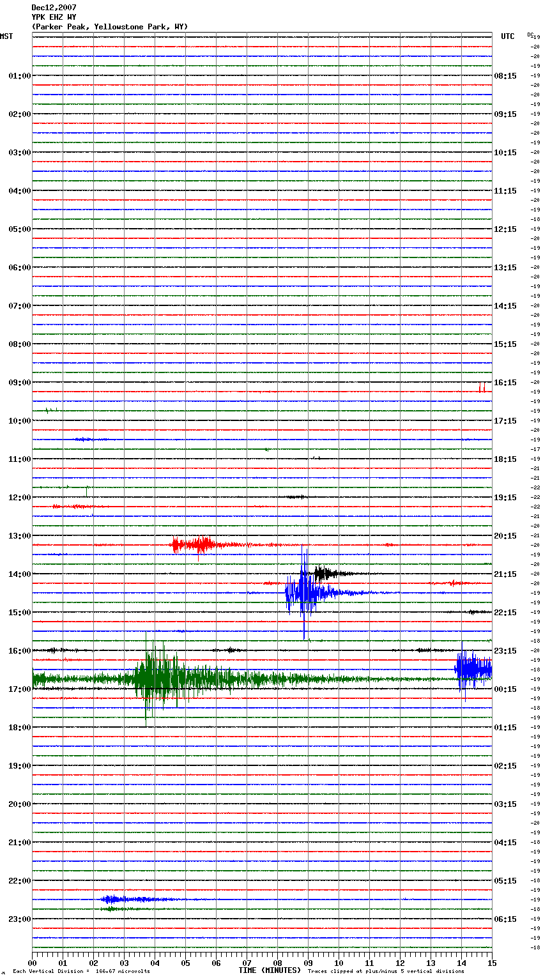The height and width of the screenshot is (980, 543).
Task: Click the UTC axis heading
Action: click(507, 36)
